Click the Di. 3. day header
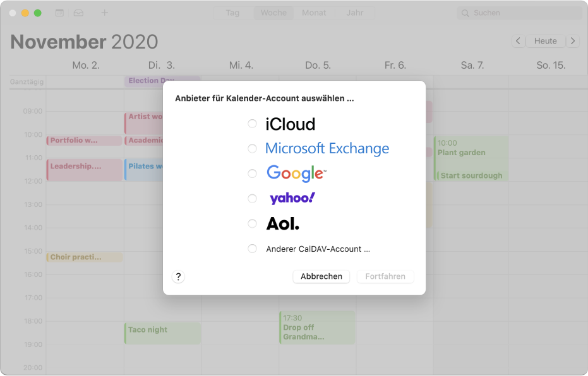The width and height of the screenshot is (588, 376). [x=162, y=65]
